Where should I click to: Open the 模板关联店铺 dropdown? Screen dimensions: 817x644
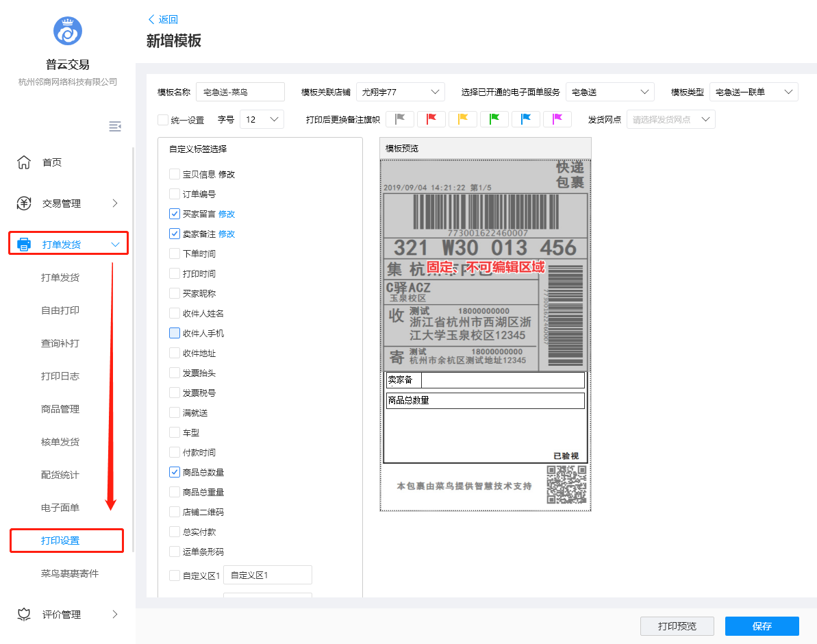pos(400,92)
